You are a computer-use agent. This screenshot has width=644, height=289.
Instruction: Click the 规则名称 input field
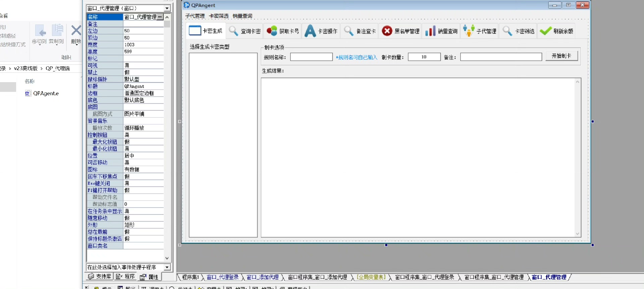pyautogui.click(x=311, y=57)
